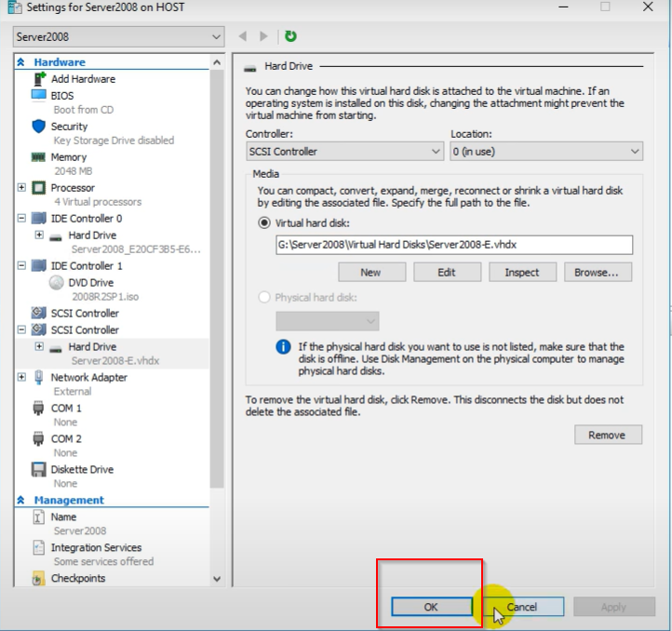Click the DVD Drive disc icon
The image size is (672, 631).
pos(56,283)
